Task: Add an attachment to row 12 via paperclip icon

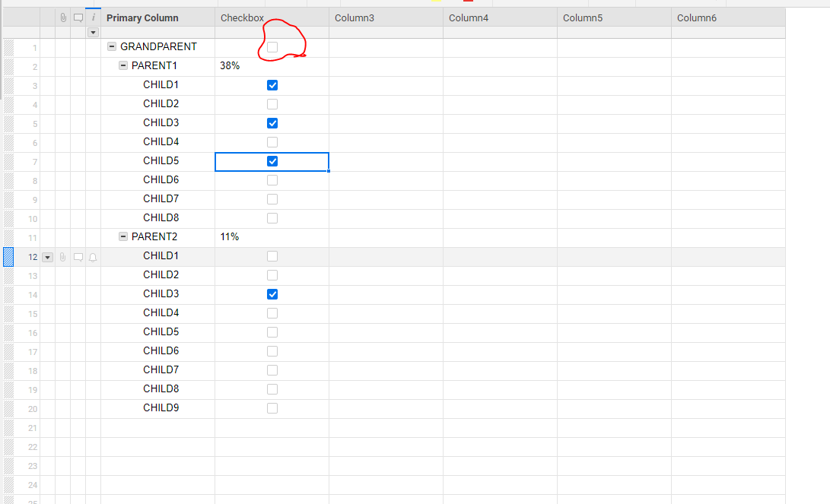Action: 62,257
